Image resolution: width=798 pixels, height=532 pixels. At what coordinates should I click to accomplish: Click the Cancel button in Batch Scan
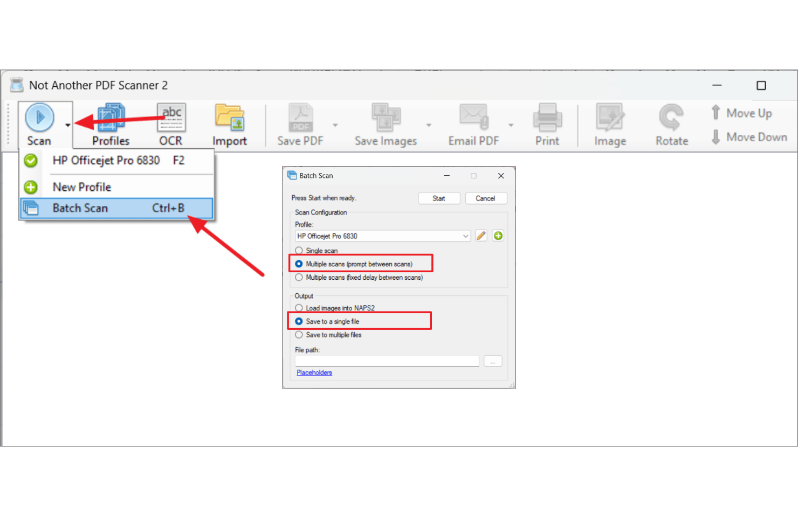tap(486, 198)
